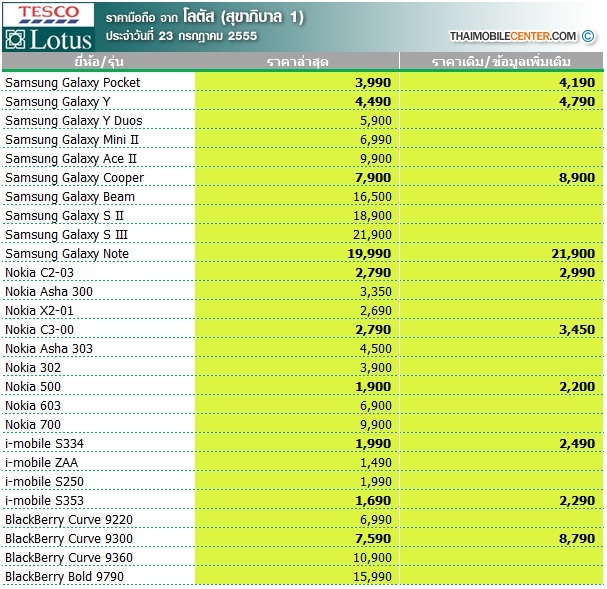The image size is (607, 589).
Task: Select the Samsung Galaxy Note name
Action: pos(67,253)
